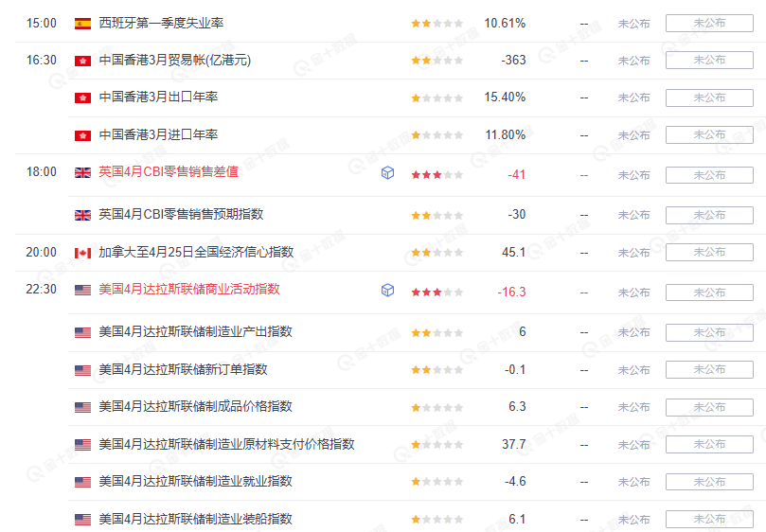766x532 pixels.
Task: Click star rating for 美国4月达拉斯联储制造业就业指数
Action: (x=436, y=482)
